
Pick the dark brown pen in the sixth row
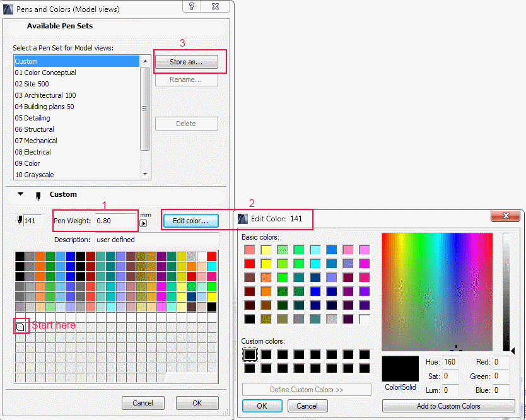(x=192, y=307)
